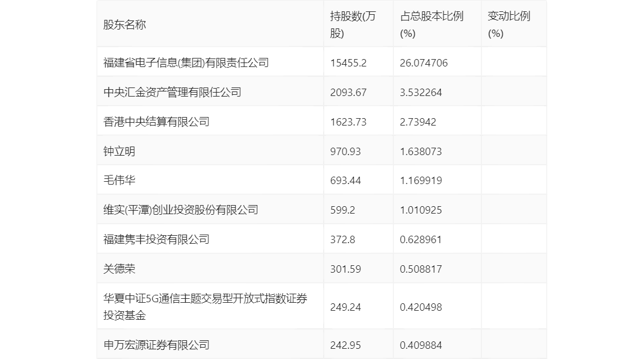The image size is (644, 359).
Task: Select the 华夏中证5G通信主题 fund shareholder name
Action: point(205,307)
